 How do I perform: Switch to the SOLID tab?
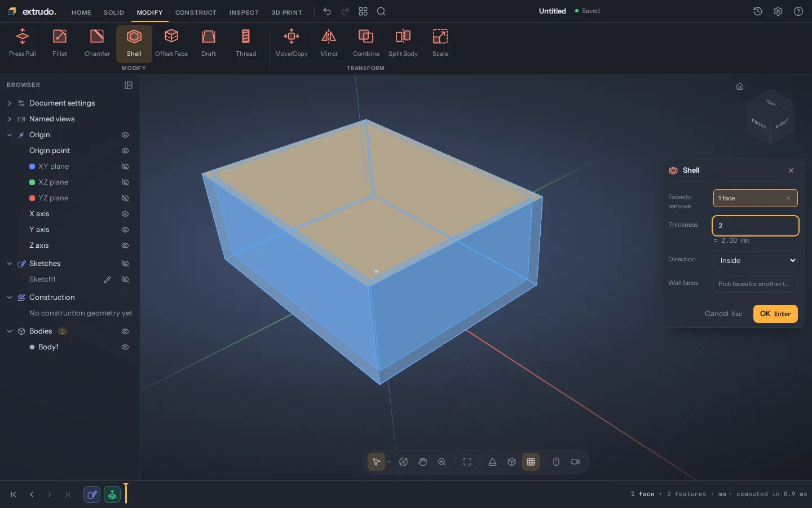tap(114, 12)
